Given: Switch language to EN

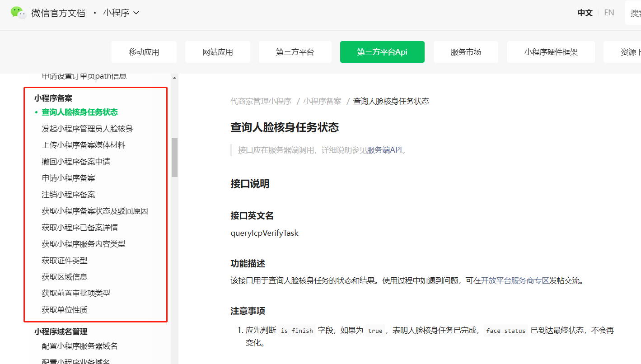Looking at the screenshot, I should coord(609,13).
